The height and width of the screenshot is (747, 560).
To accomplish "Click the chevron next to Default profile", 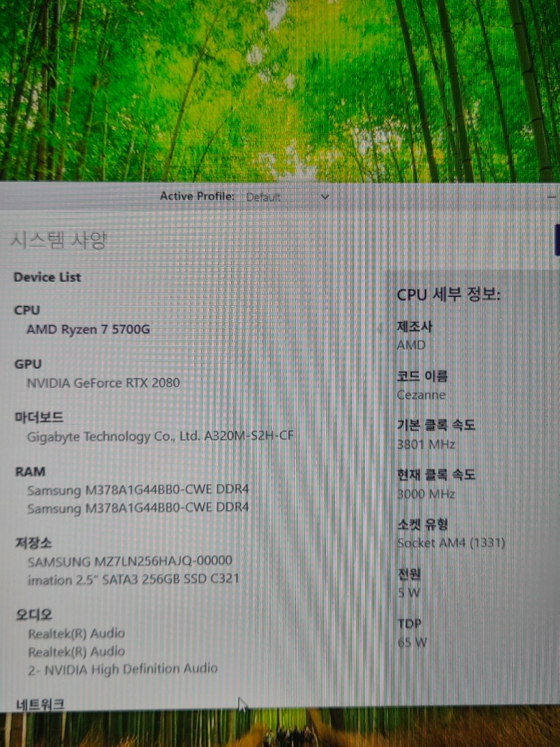I will [326, 196].
